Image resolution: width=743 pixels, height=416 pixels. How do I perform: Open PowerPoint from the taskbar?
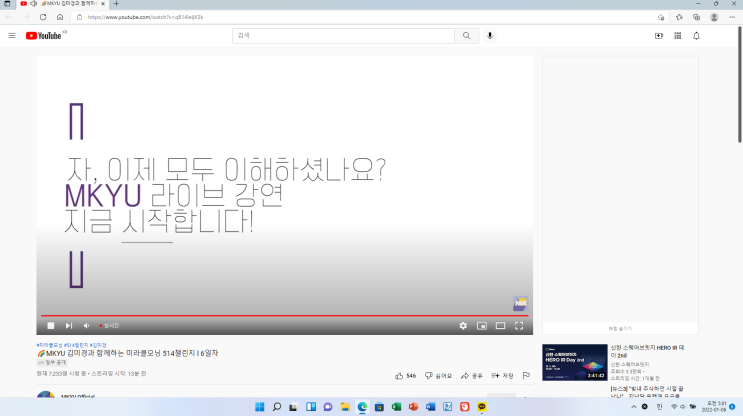413,407
